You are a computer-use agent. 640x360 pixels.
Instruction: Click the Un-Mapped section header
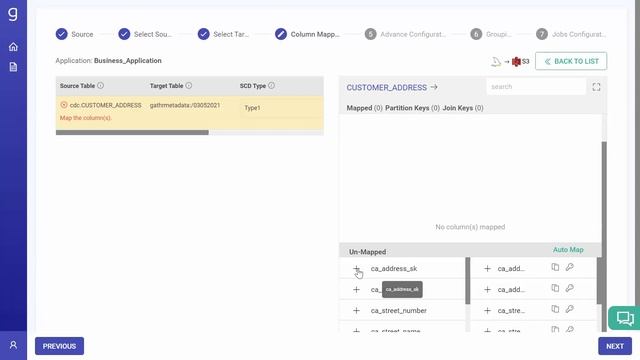point(367,252)
